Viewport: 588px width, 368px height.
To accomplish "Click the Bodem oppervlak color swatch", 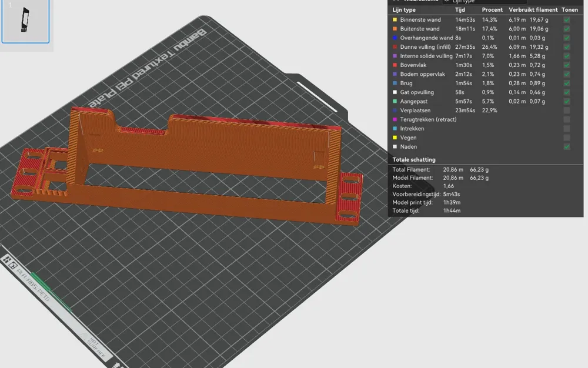I will 395,74.
